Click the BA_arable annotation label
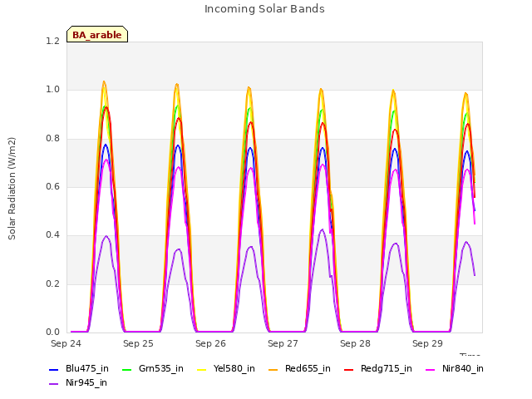 pos(97,34)
